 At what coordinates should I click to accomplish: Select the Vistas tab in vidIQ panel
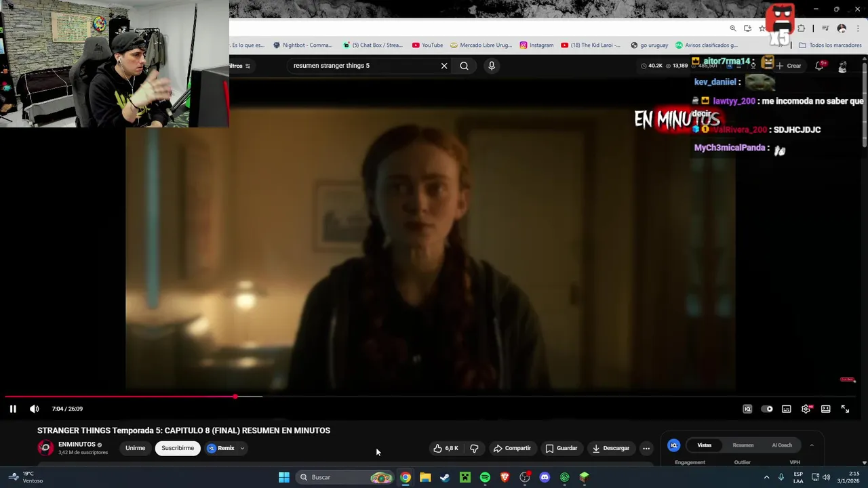(x=705, y=445)
